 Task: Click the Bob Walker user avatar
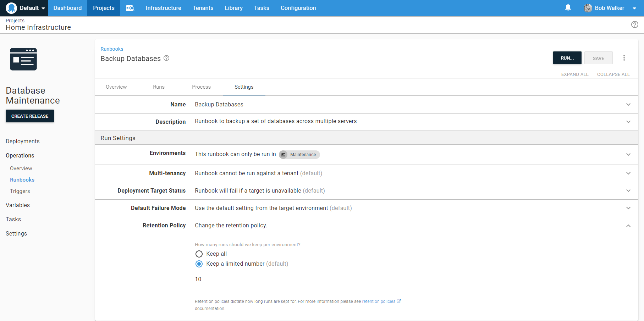click(x=588, y=8)
